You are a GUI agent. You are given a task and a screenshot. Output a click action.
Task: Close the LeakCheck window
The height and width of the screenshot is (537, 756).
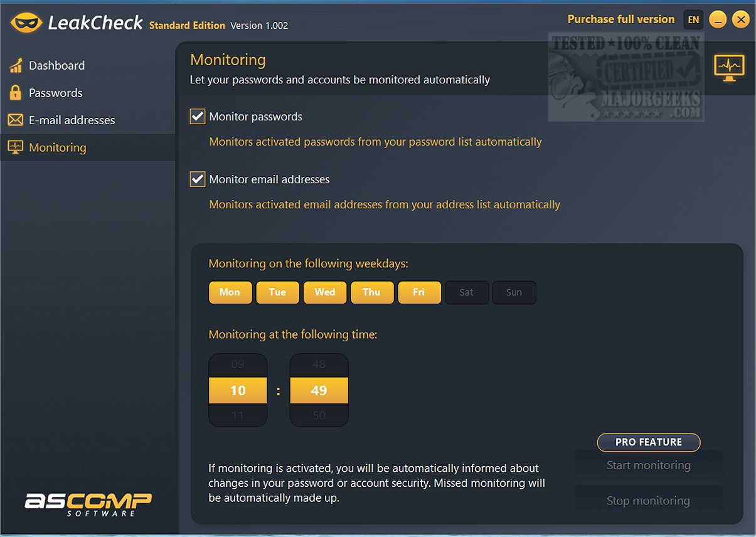pos(741,19)
